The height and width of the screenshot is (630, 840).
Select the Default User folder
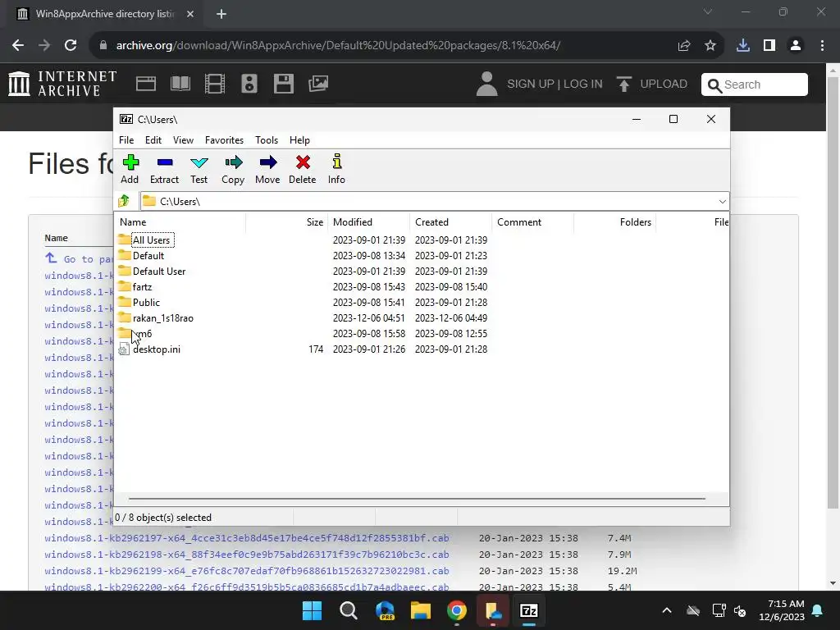click(x=159, y=271)
